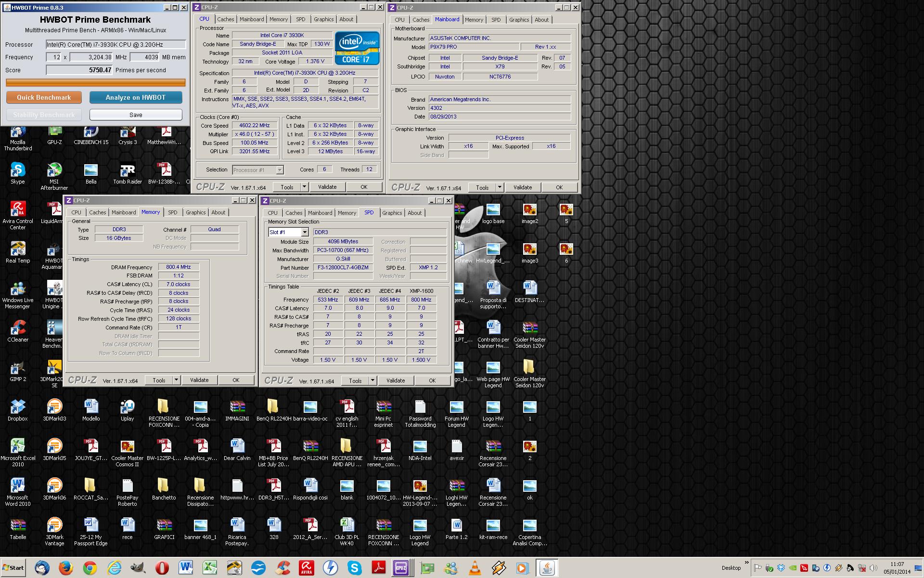This screenshot has height=578, width=924.
Task: Save the HWBOT Prime result
Action: pos(136,115)
